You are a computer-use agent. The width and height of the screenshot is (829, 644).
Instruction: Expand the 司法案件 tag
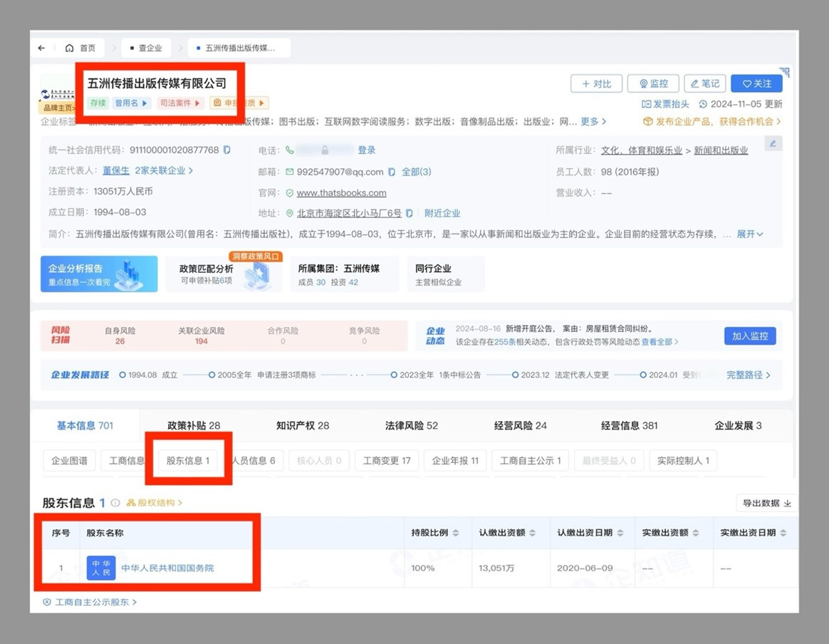pos(179,103)
